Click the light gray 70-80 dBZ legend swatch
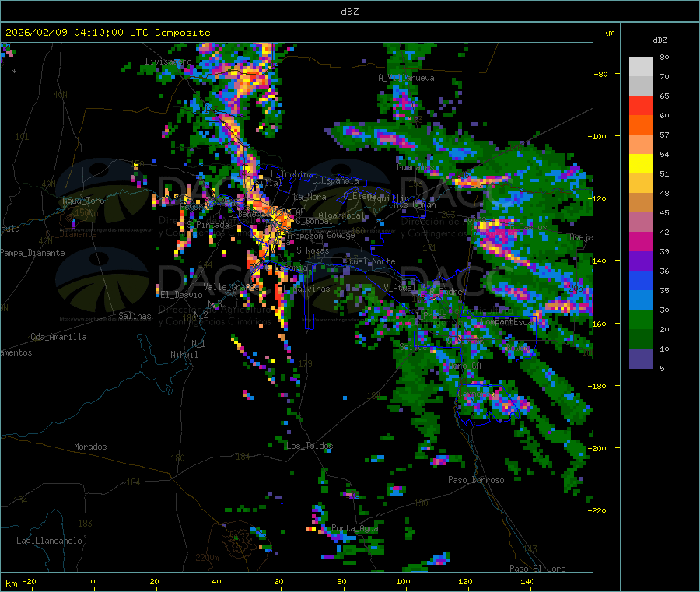Image resolution: width=700 pixels, height=592 pixels. tap(641, 67)
